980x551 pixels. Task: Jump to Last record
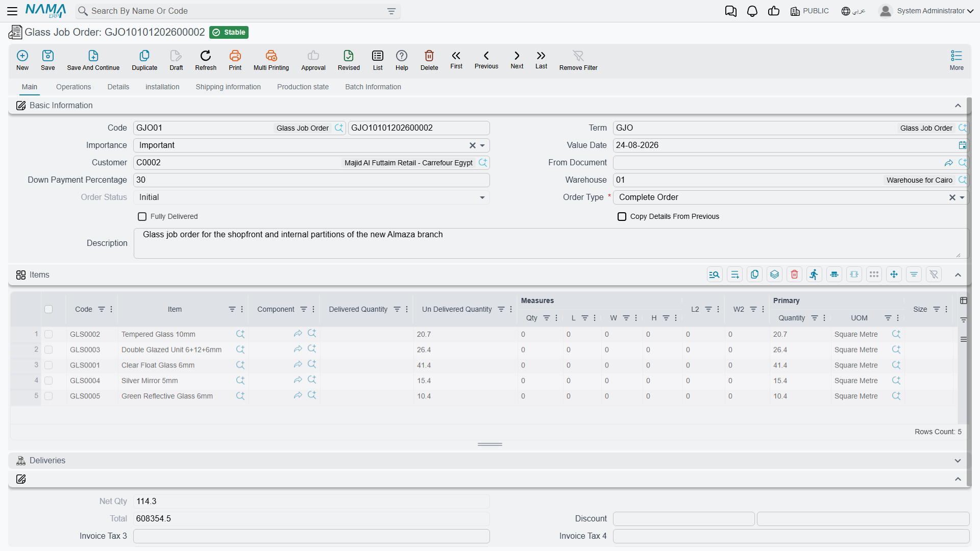(541, 59)
